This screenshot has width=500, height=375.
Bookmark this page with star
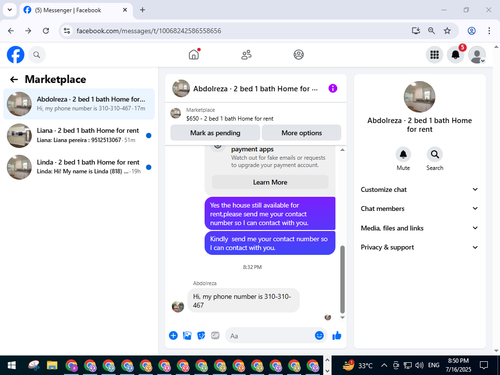pos(447,31)
